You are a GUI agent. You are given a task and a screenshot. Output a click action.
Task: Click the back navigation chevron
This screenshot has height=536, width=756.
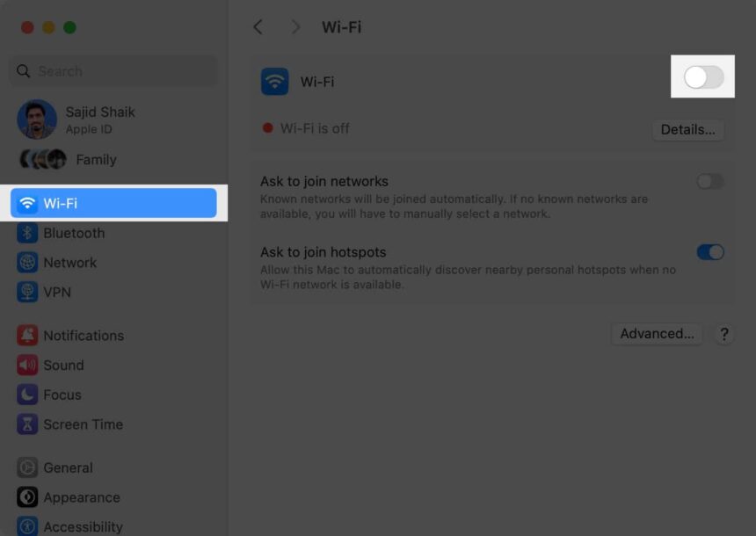pyautogui.click(x=258, y=27)
